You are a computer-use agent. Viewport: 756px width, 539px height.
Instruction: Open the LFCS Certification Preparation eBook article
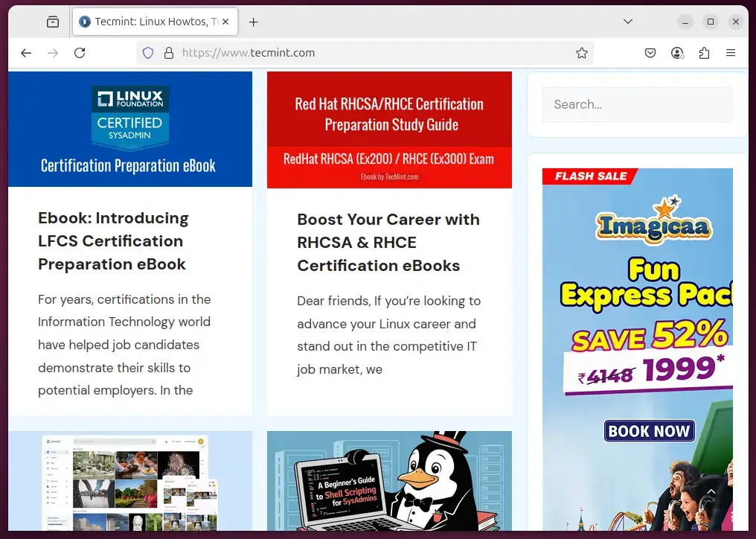click(x=113, y=241)
